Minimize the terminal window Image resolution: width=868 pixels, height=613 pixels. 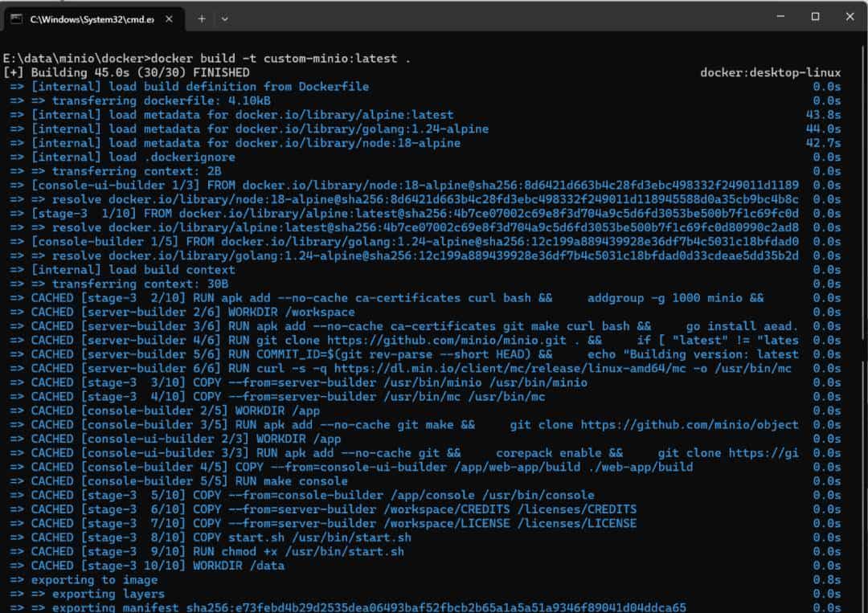[780, 17]
